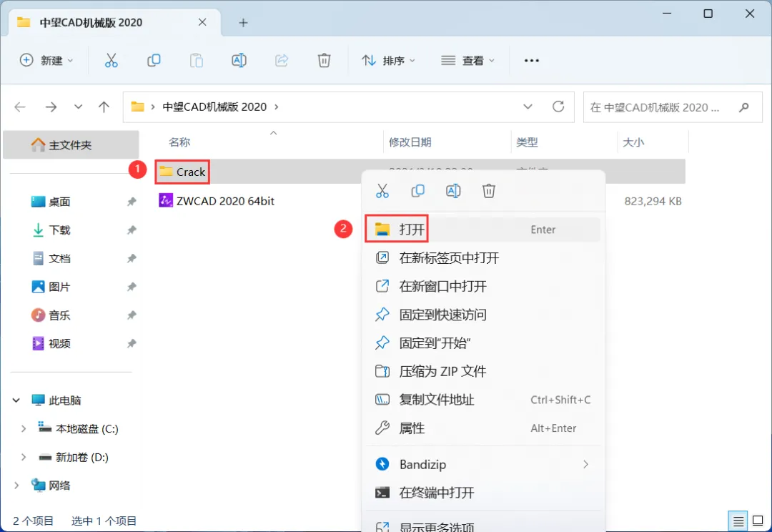
Task: Click the Delete trash icon in the toolbar
Action: click(324, 61)
